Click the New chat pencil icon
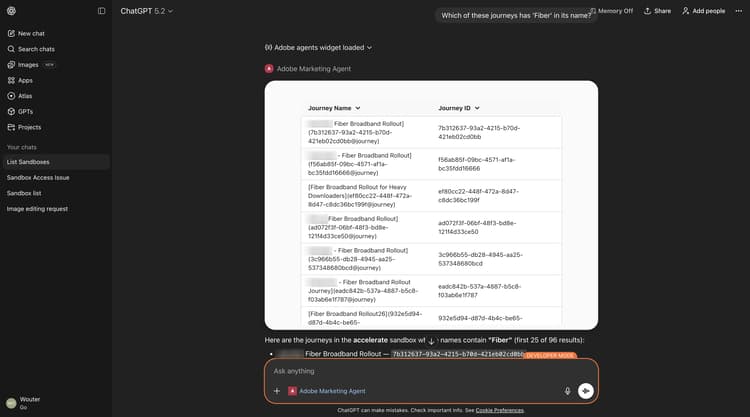 pos(11,33)
